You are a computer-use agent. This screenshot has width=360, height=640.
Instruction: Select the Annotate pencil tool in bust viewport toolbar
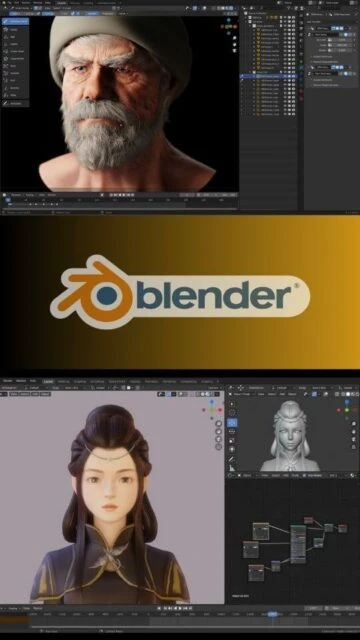click(232, 459)
